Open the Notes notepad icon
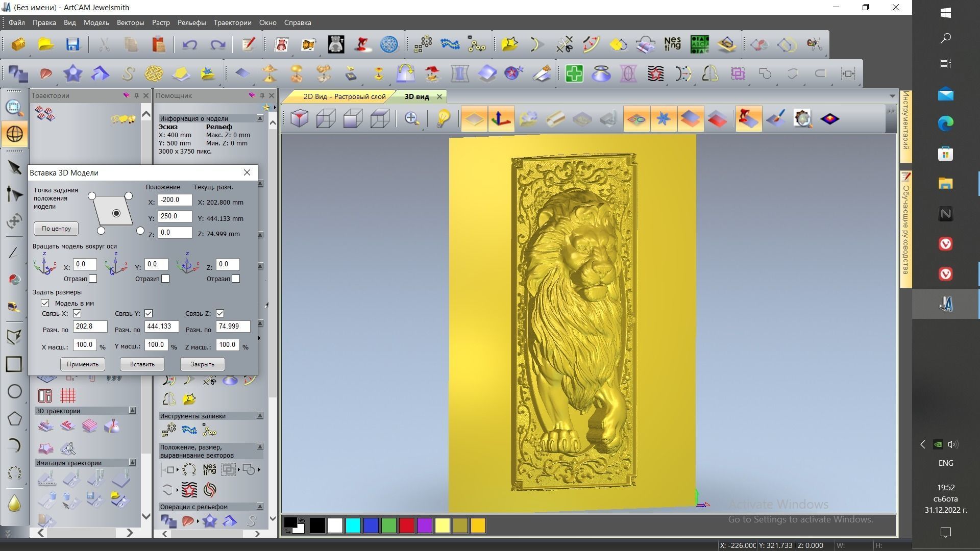980x551 pixels. pyautogui.click(x=248, y=44)
